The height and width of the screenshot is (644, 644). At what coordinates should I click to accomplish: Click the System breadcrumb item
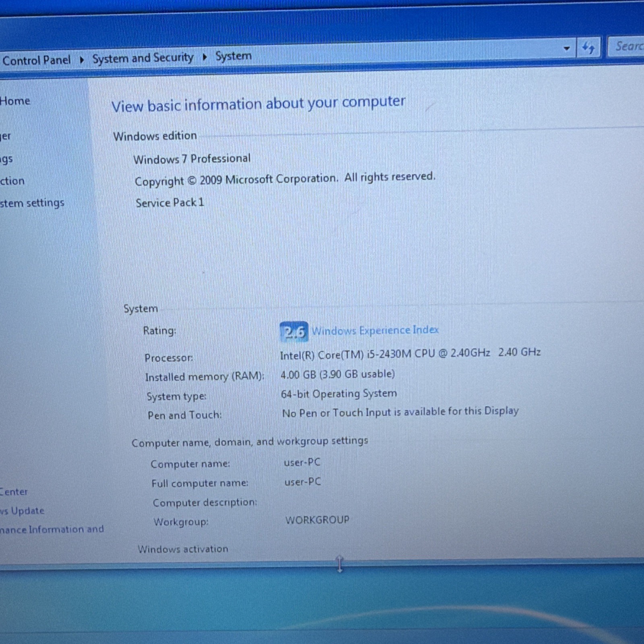pos(233,56)
